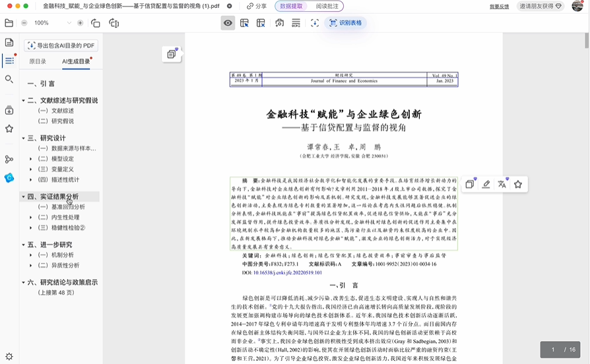Click the abstract 摘要 highlighted text block

(344, 214)
